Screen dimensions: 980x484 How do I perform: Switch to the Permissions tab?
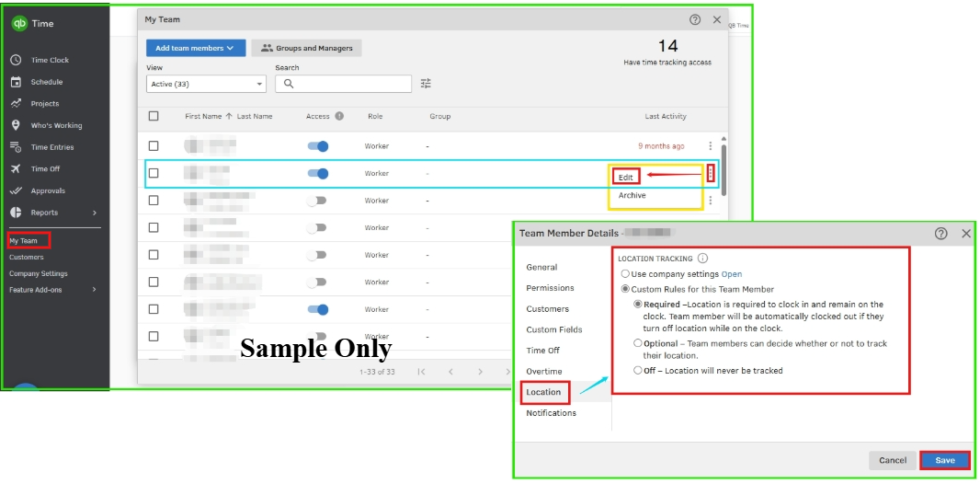550,288
